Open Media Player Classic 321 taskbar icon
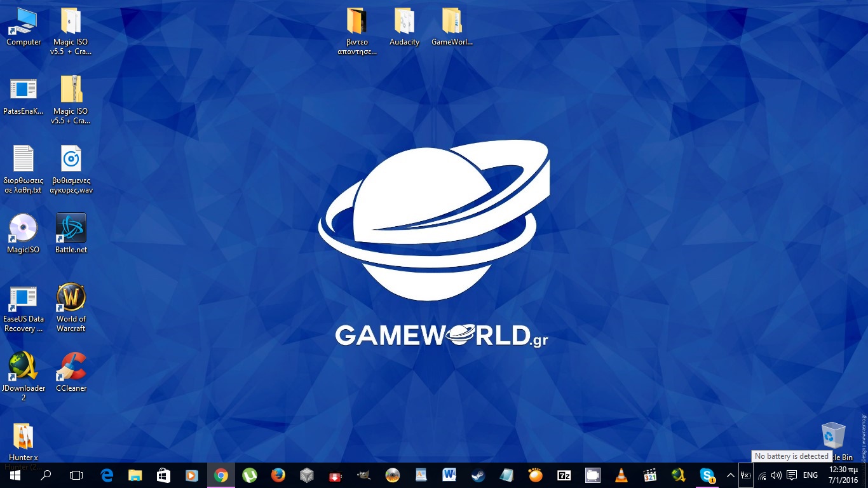 click(x=649, y=475)
